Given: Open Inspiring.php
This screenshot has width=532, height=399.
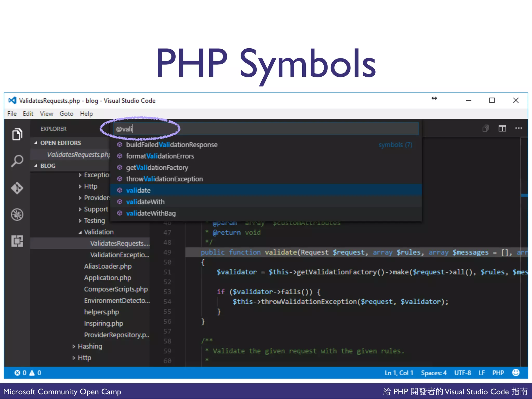Looking at the screenshot, I should [104, 323].
